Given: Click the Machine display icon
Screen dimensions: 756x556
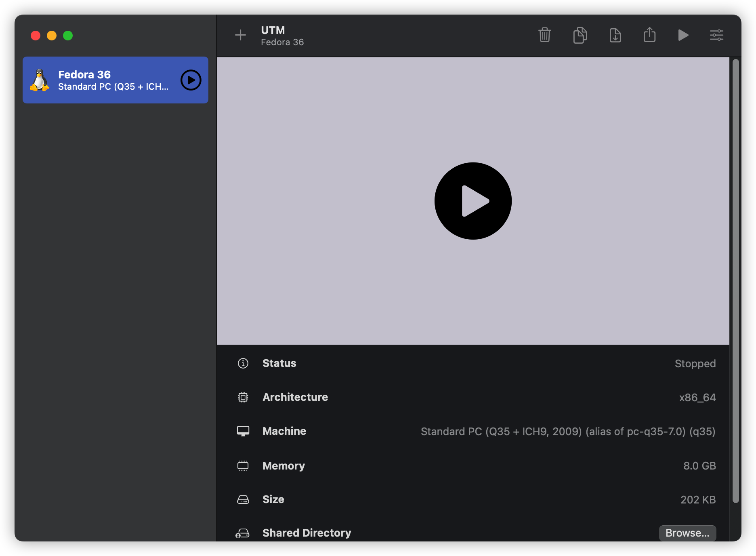Looking at the screenshot, I should (243, 431).
